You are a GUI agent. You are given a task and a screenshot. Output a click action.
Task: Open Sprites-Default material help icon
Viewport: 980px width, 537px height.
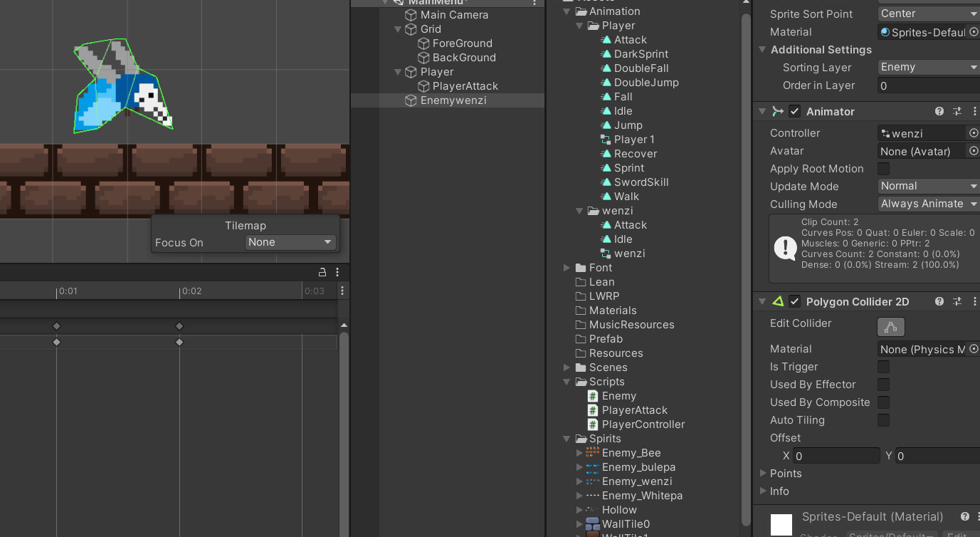965,517
